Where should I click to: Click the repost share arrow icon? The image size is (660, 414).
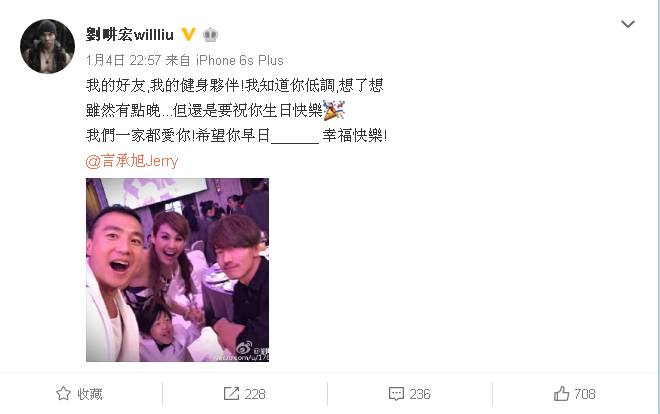click(231, 394)
